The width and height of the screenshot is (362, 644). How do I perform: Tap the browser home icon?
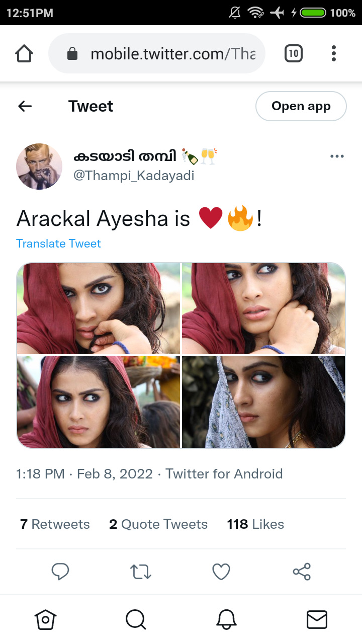coord(24,53)
